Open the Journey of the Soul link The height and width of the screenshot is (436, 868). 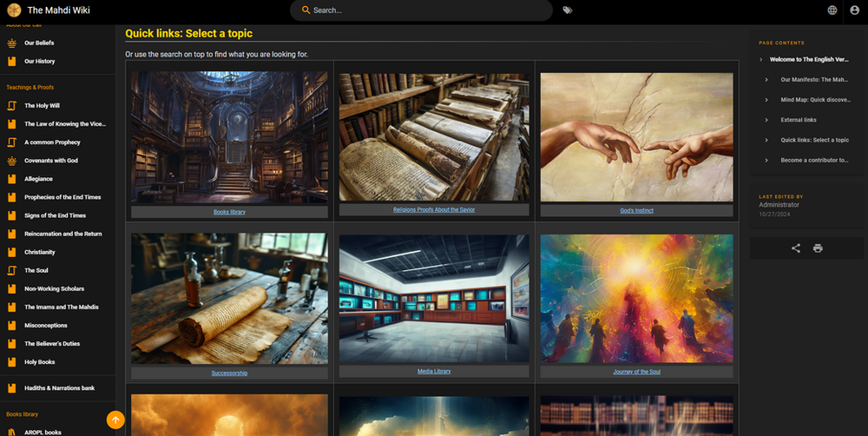[636, 373]
